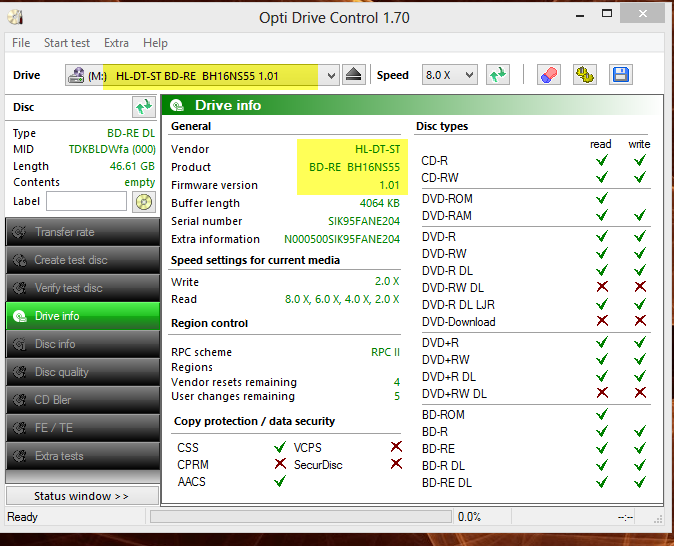Click the Ready status text
The width and height of the screenshot is (674, 546).
point(22,517)
